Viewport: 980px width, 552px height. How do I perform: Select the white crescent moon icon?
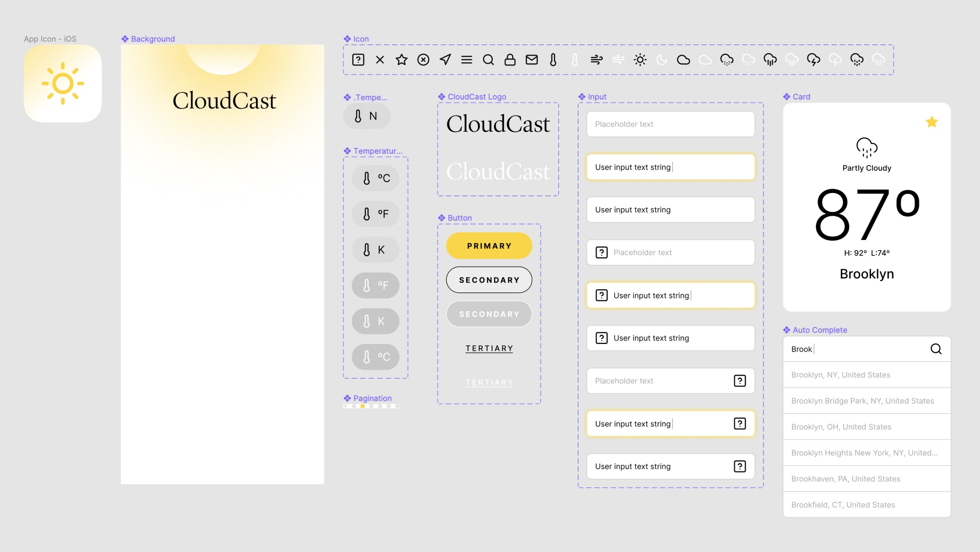[661, 60]
